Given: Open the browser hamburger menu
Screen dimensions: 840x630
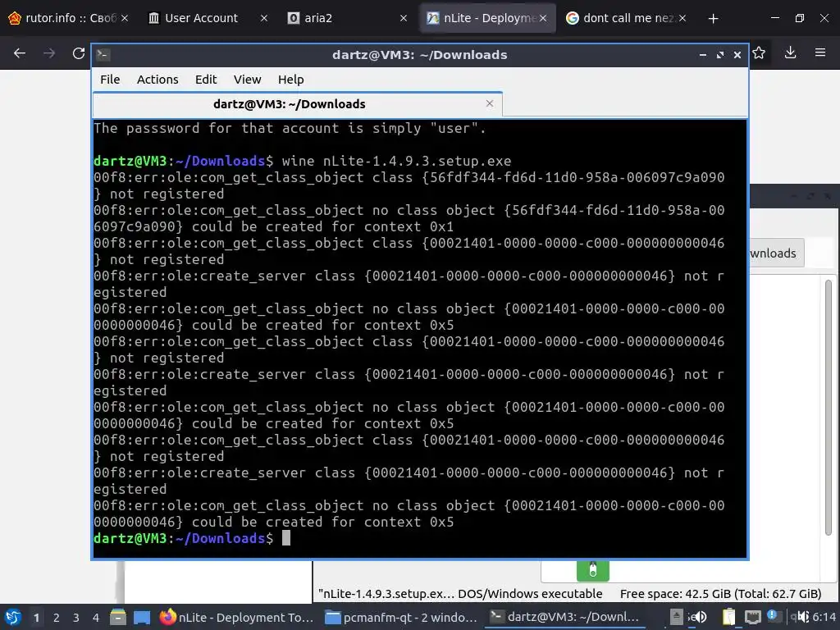Looking at the screenshot, I should (820, 53).
